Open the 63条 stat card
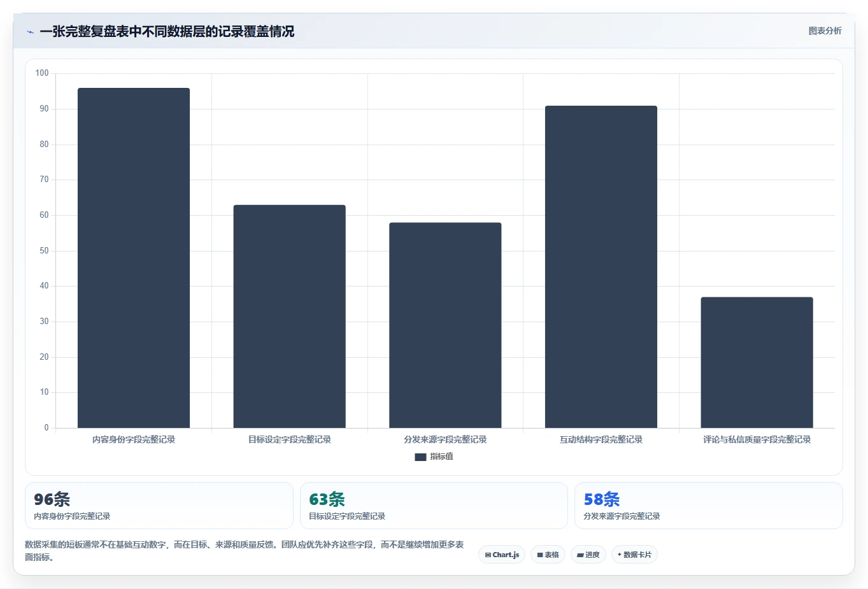This screenshot has height=589, width=868. coord(434,506)
